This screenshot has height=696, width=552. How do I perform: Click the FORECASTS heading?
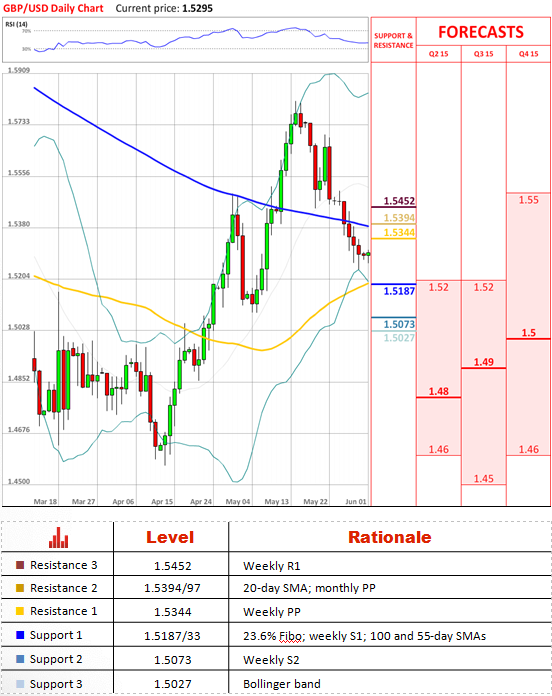pos(481,32)
